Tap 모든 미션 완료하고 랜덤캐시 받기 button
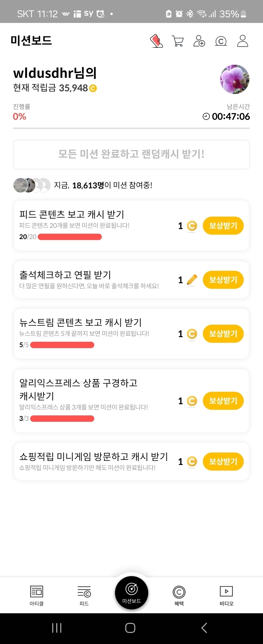This screenshot has height=644, width=263. 131,155
